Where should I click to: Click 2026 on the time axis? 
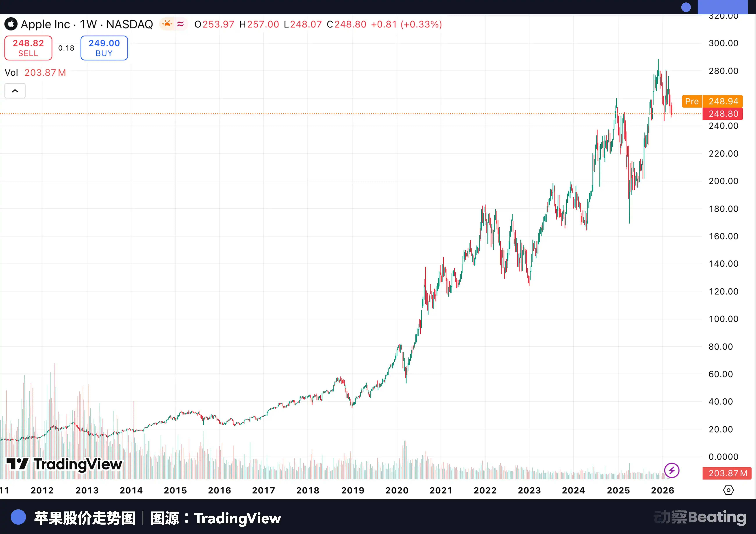[x=663, y=490]
